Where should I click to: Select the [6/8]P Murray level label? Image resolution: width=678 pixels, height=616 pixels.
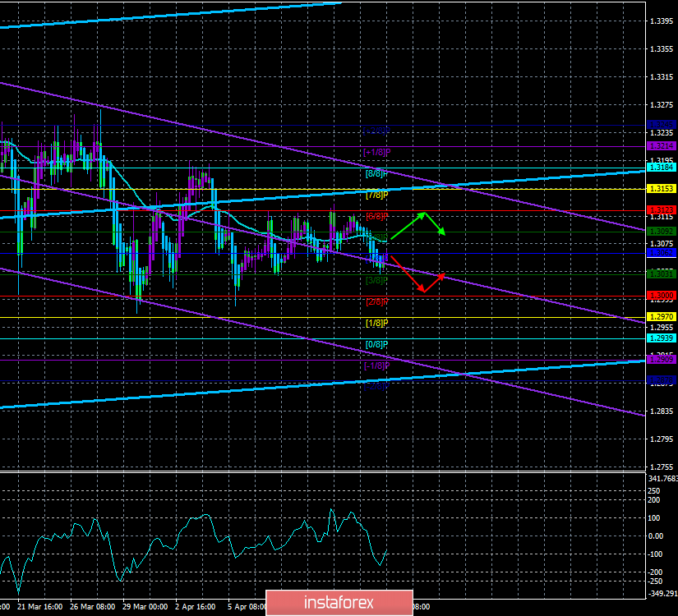pyautogui.click(x=377, y=216)
